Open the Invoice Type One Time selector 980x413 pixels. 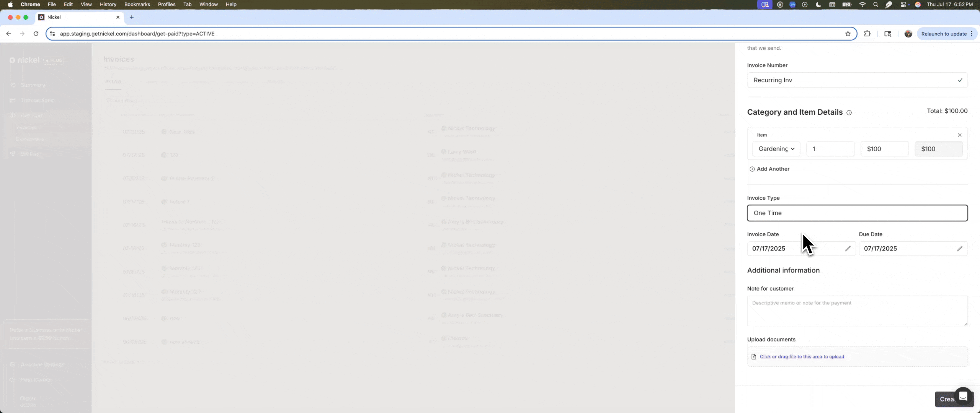coord(857,213)
